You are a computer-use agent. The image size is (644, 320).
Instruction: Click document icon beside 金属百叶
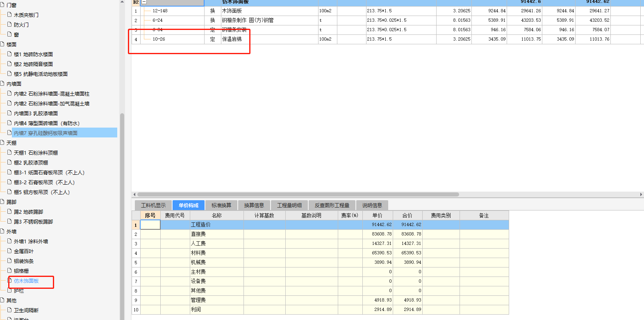9,251
